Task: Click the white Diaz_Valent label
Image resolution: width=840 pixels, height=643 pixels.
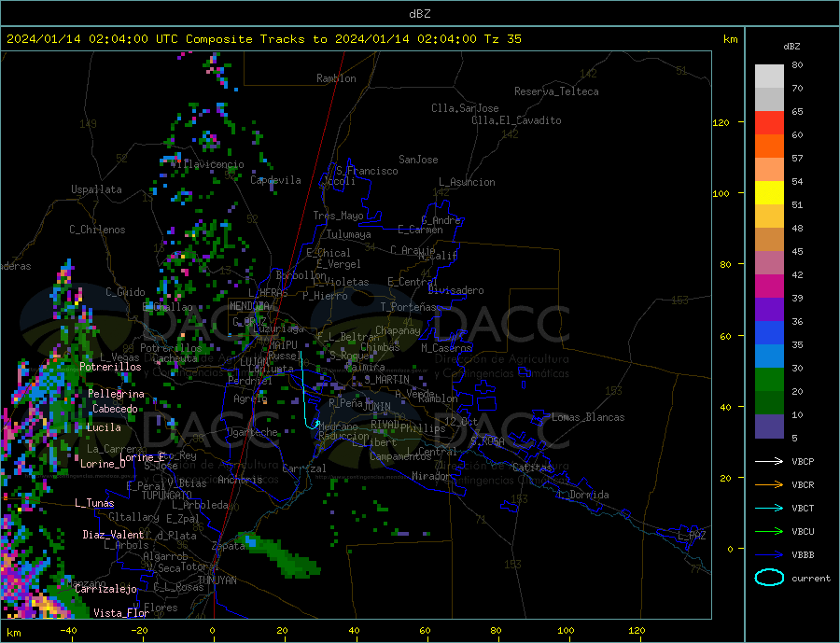Action: [114, 535]
